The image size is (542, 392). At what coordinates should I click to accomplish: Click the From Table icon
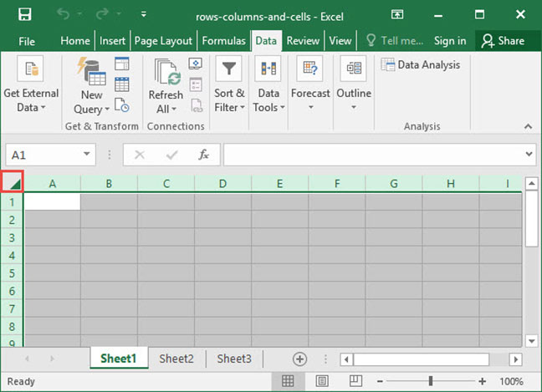pos(122,84)
